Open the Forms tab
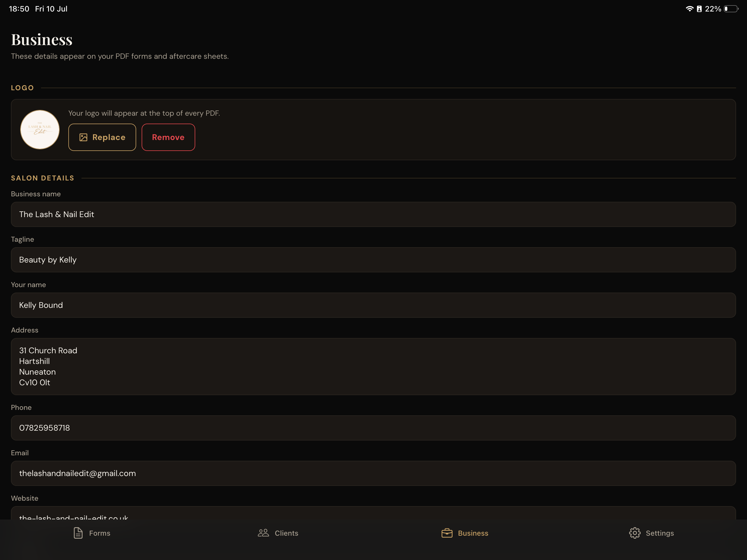Image resolution: width=747 pixels, height=560 pixels. point(92,533)
